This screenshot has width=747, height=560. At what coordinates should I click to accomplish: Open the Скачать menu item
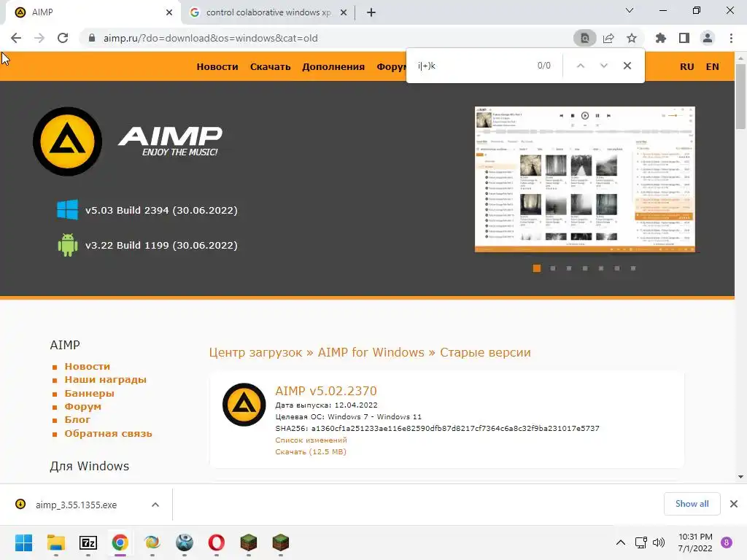point(270,66)
